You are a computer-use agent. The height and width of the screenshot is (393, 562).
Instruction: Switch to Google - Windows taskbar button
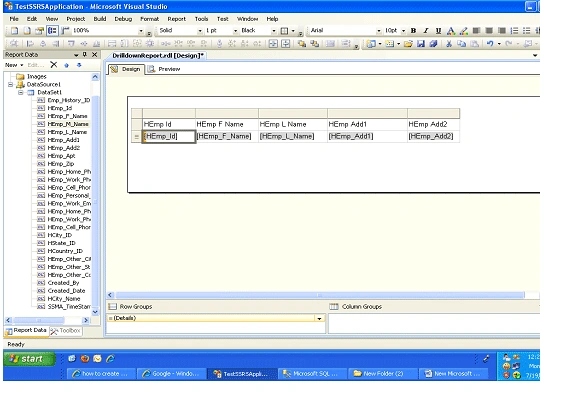point(171,374)
